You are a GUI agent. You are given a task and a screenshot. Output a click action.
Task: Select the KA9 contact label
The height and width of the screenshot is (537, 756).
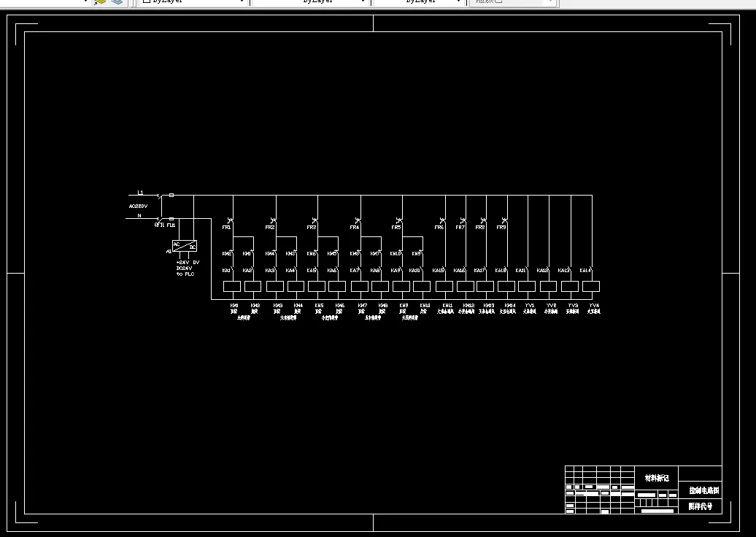(x=396, y=271)
